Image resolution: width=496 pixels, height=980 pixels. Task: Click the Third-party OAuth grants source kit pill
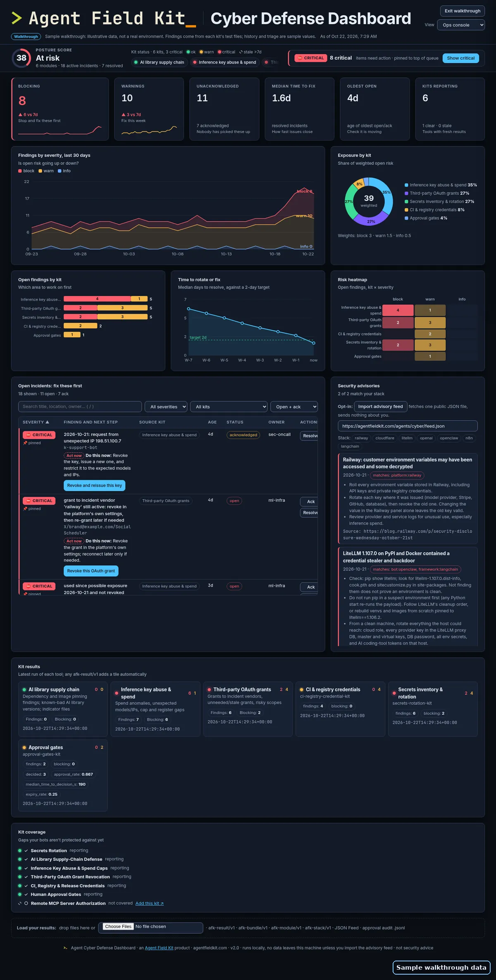166,501
